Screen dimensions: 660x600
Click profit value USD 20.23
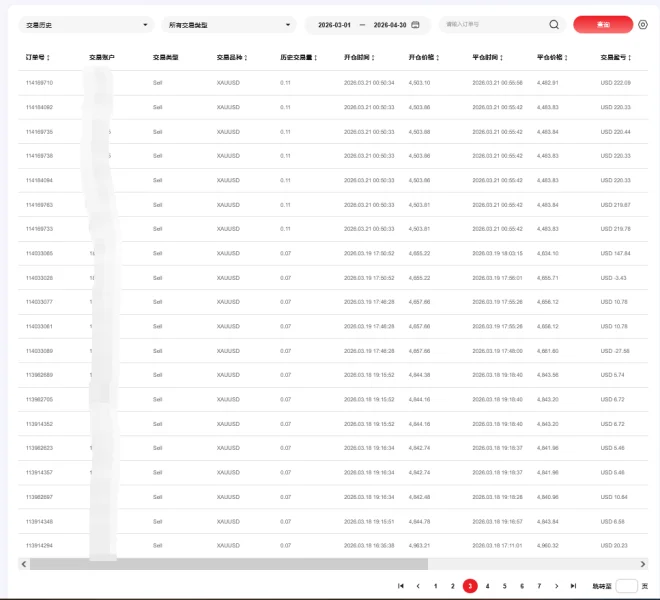tap(614, 545)
